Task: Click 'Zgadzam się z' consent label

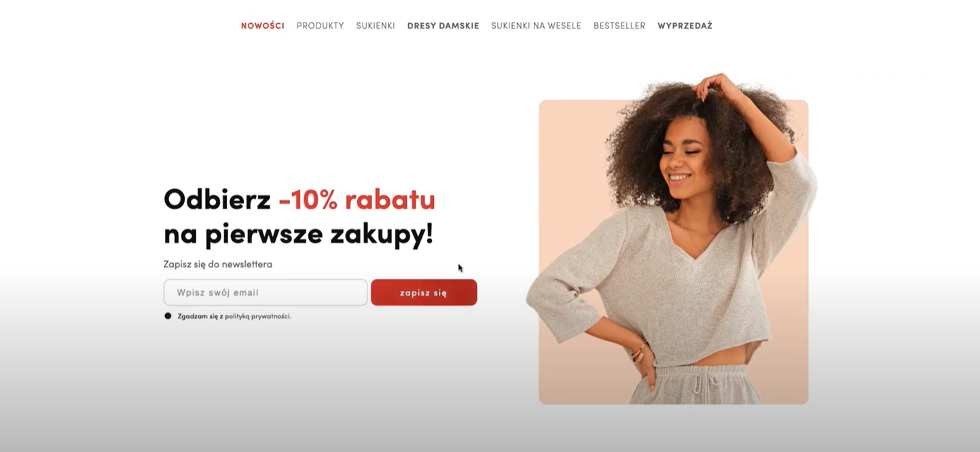Action: point(200,316)
